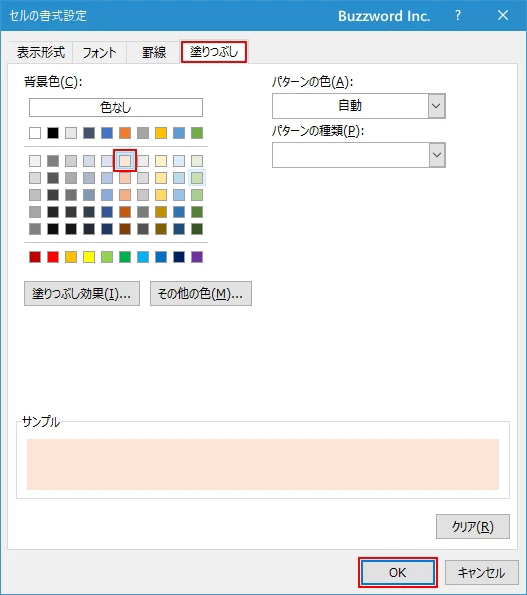Screen dimensions: 527x595
Task: Choose the dark red standard color
Action: point(35,257)
